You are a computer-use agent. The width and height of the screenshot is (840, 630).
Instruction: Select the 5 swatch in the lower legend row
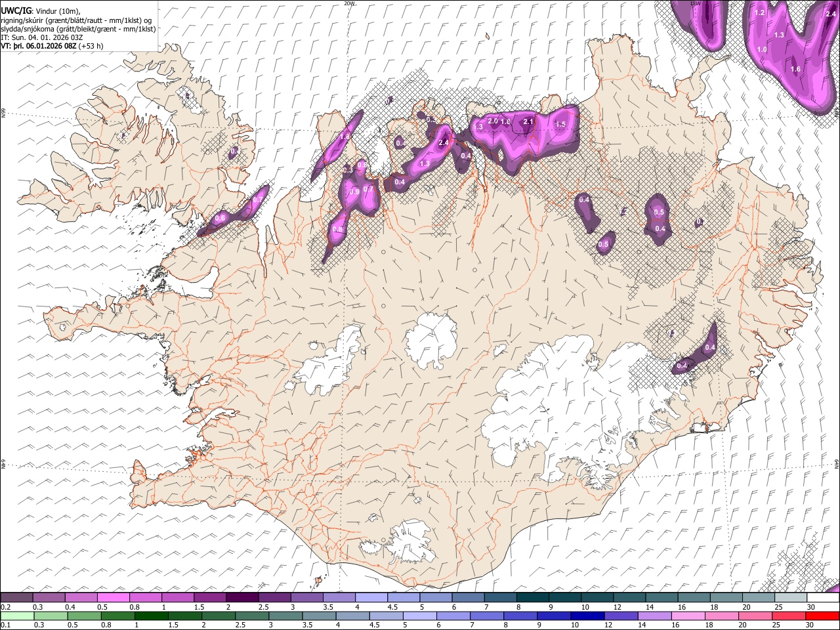pyautogui.click(x=419, y=616)
